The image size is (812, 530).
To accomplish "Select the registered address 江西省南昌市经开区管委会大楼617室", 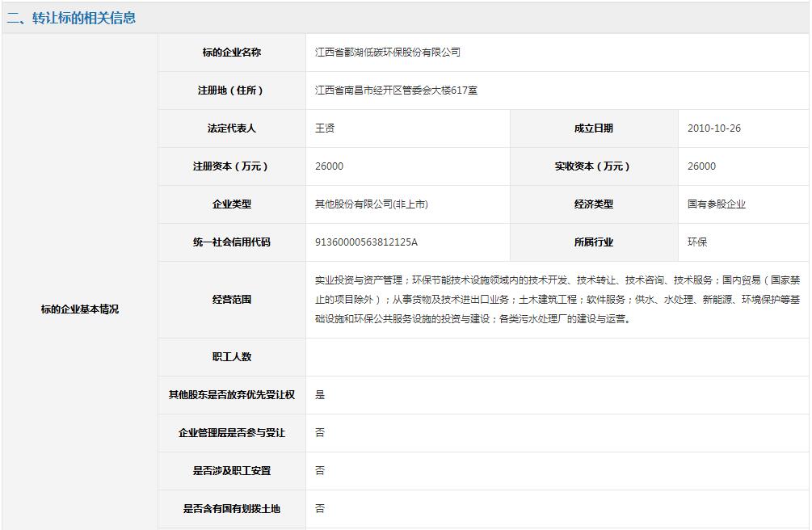I will click(396, 90).
